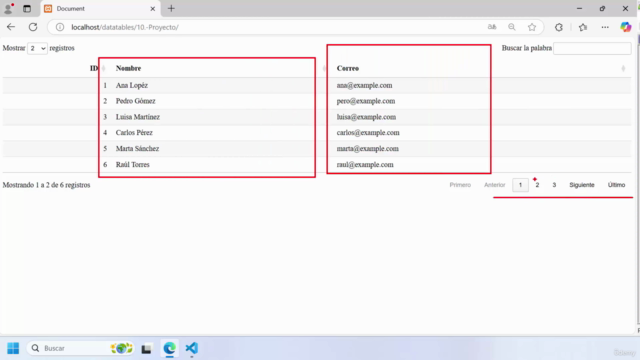Click email carlos@example.com
This screenshot has height=360, width=640.
[x=368, y=133]
